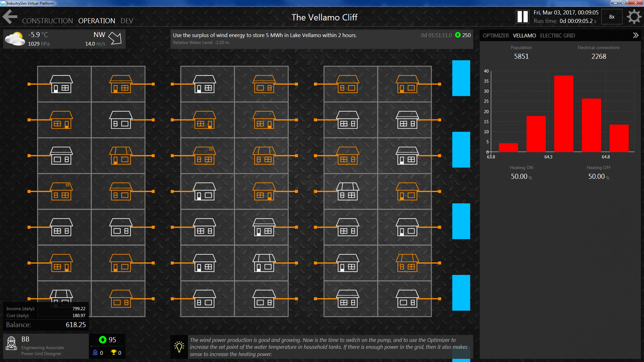Click the back arrow icon
This screenshot has height=362, width=644.
pos(10,17)
